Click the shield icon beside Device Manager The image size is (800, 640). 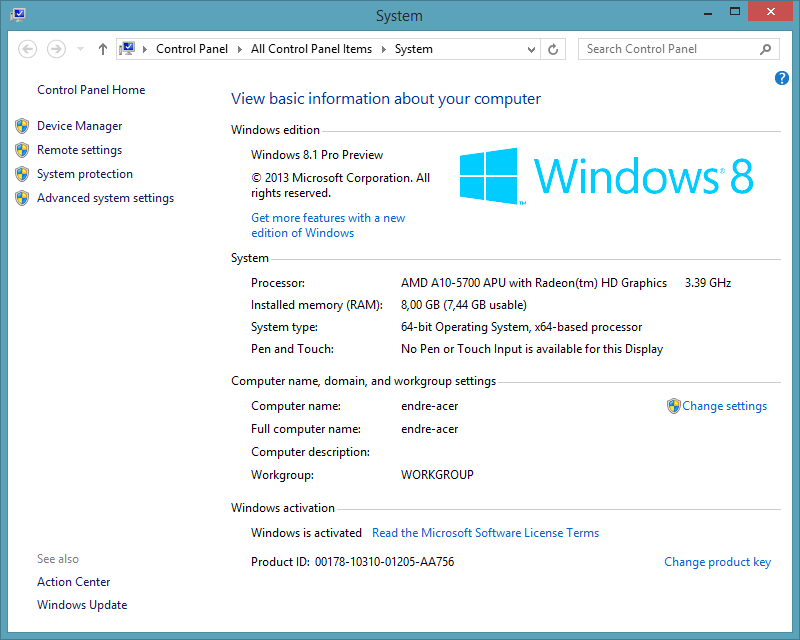pos(22,126)
